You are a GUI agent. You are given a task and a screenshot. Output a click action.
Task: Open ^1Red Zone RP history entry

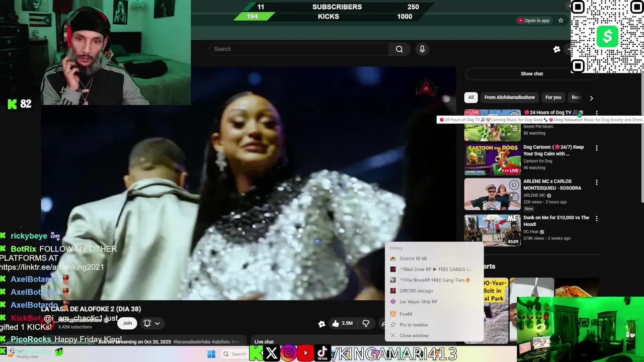434,269
